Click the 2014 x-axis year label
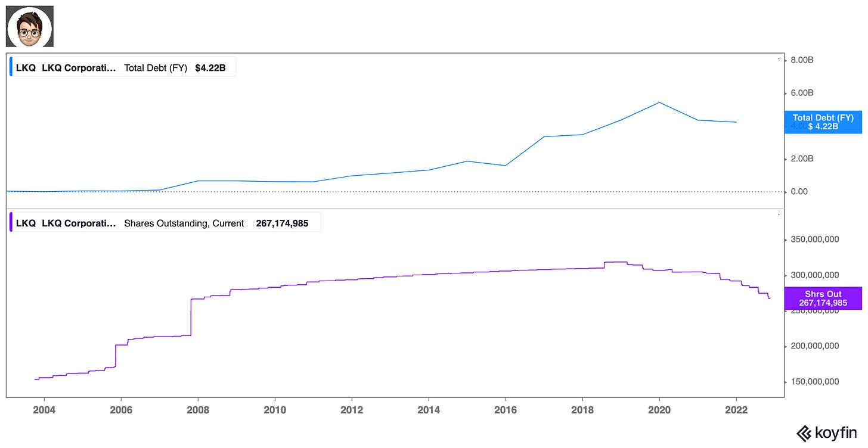This screenshot has height=448, width=868. (x=428, y=410)
